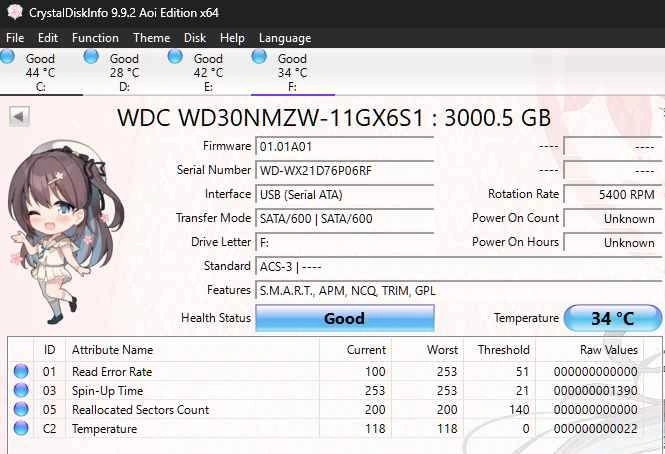
Task: Open the Edit menu
Action: (48, 38)
